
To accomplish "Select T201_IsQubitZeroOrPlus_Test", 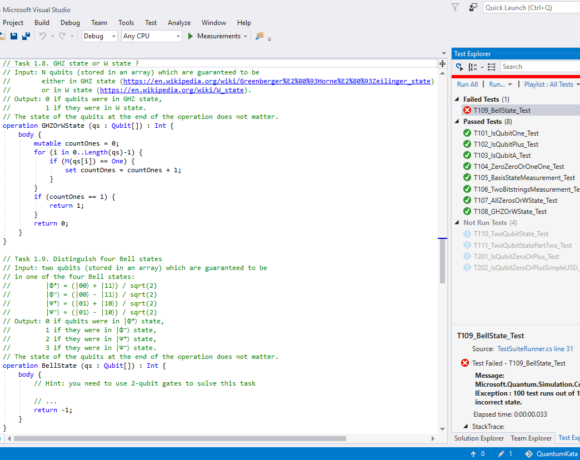I will 516,256.
